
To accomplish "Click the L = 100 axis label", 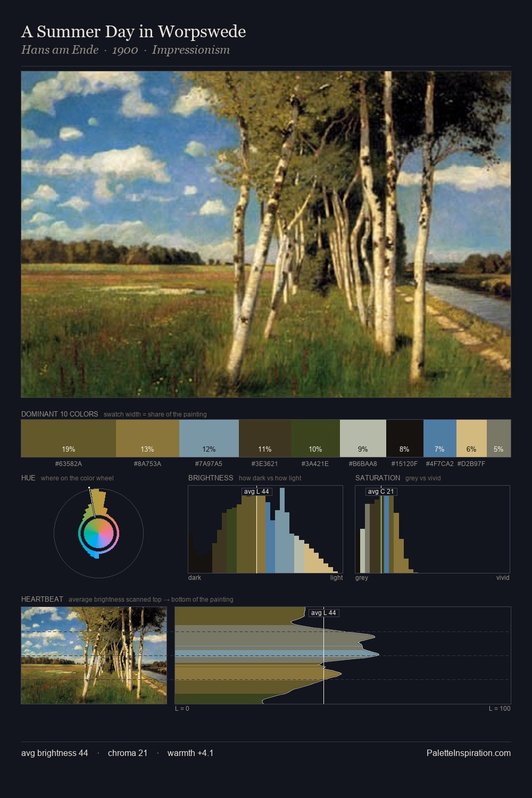I will (500, 709).
